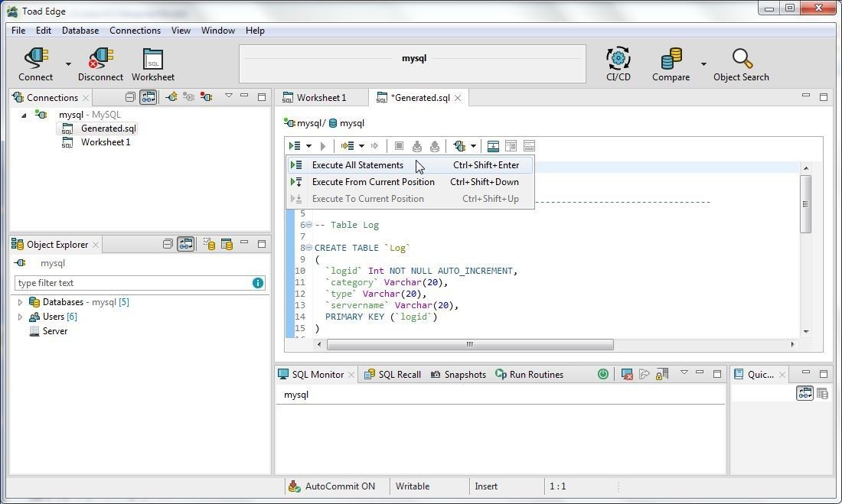Open the Connections menu
The height and width of the screenshot is (504, 842).
[x=135, y=31]
